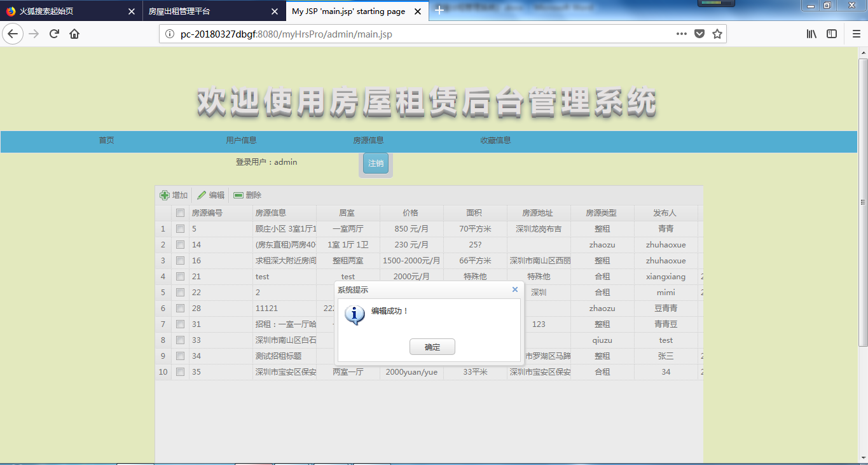Click the cell '求租深大附近房间'

click(284, 261)
